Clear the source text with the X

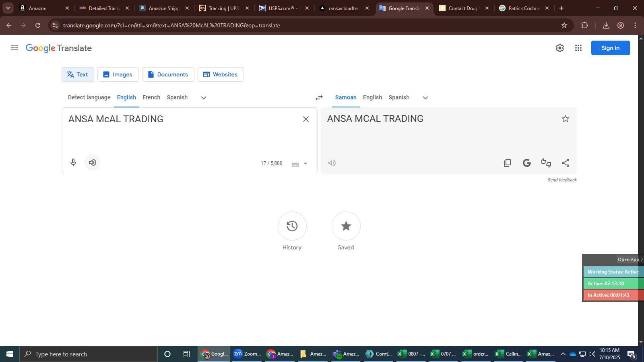coord(306,119)
